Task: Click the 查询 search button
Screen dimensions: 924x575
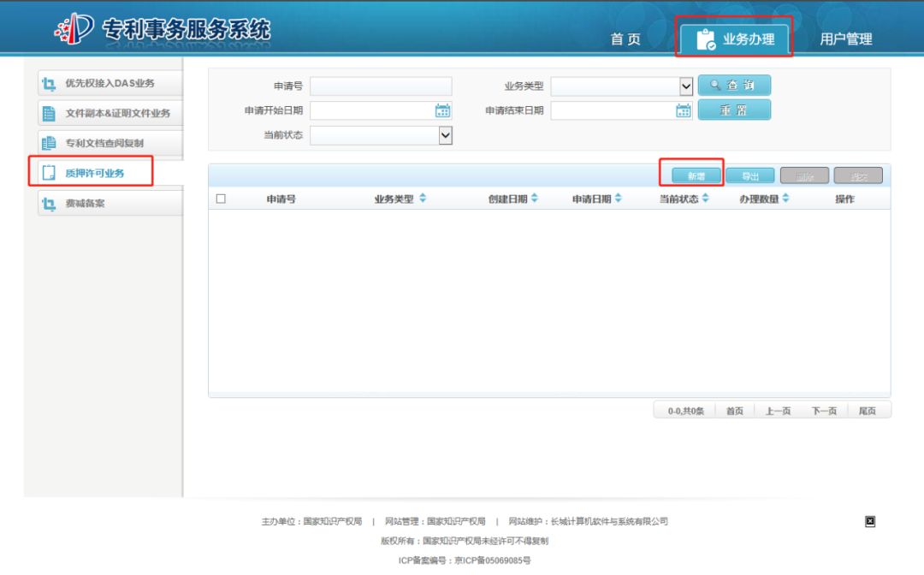Action: click(x=734, y=86)
